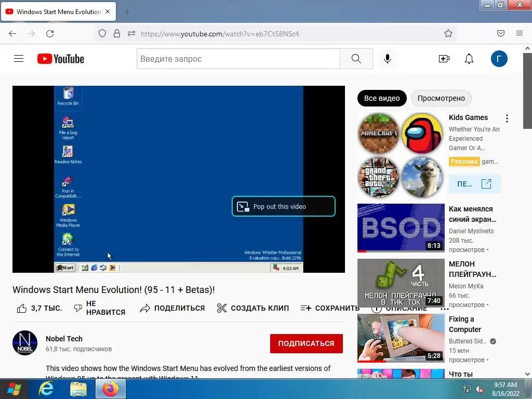Image resolution: width=532 pixels, height=399 pixels.
Task: Open tracking protection shield icon
Action: (102, 33)
